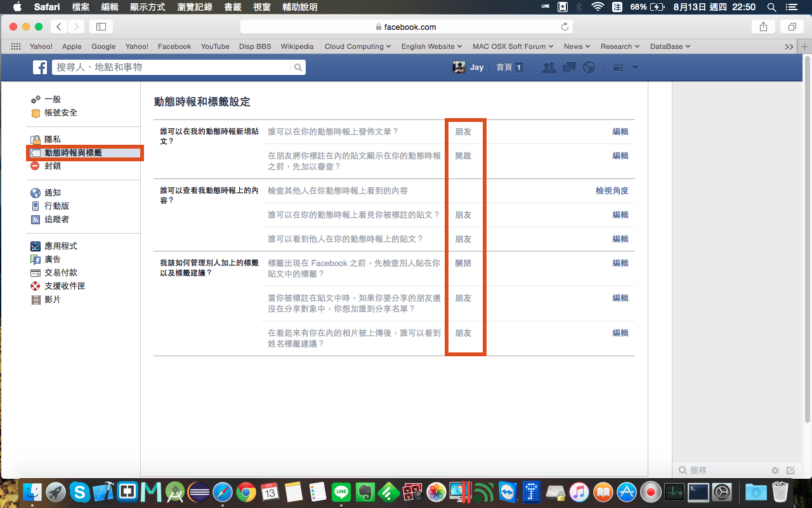The height and width of the screenshot is (508, 812).
Task: Open the 顯示方式 menu
Action: click(x=147, y=7)
